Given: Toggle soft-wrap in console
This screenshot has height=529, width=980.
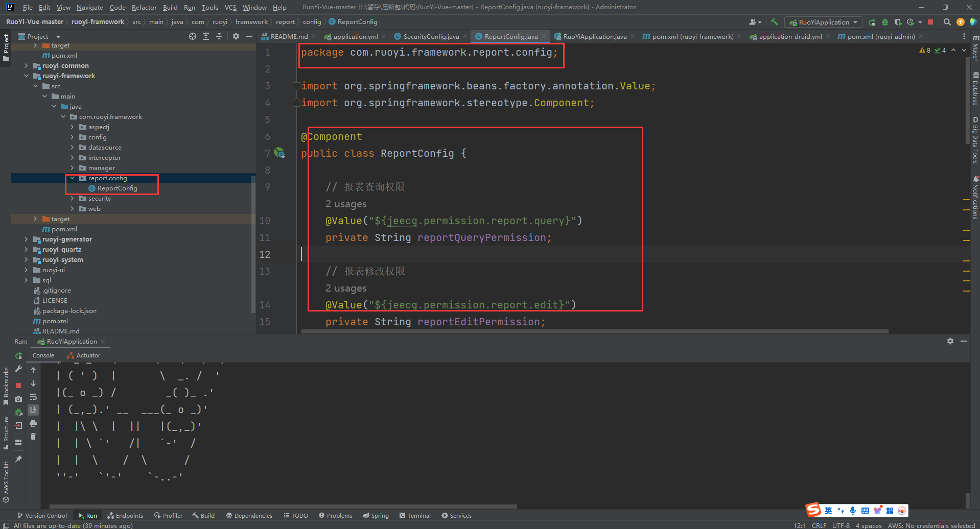Looking at the screenshot, I should pyautogui.click(x=33, y=397).
